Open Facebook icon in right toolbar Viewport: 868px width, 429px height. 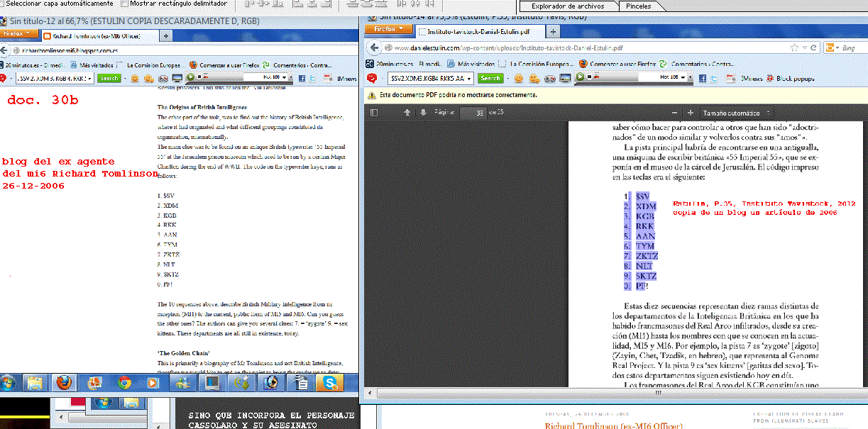click(x=701, y=78)
